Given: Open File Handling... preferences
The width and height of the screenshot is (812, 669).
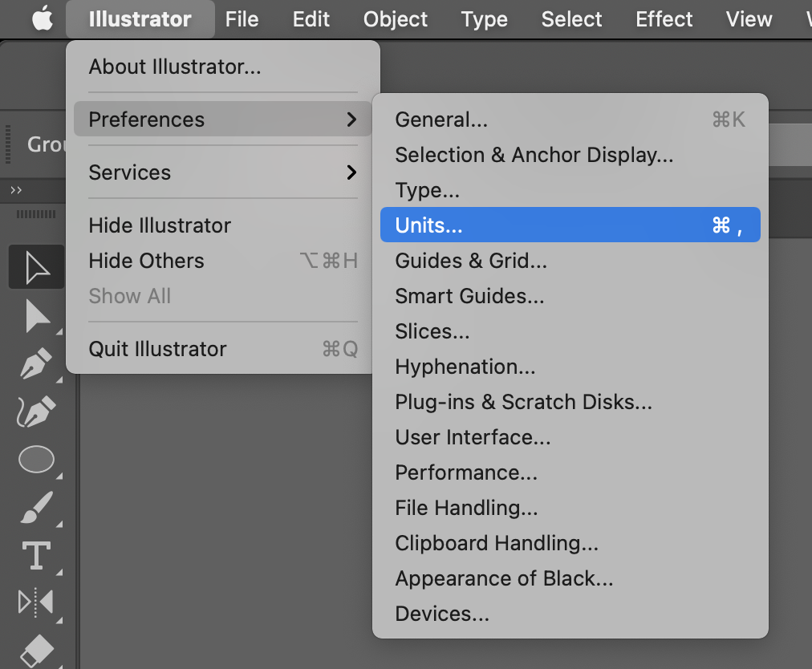Looking at the screenshot, I should (x=570, y=508).
